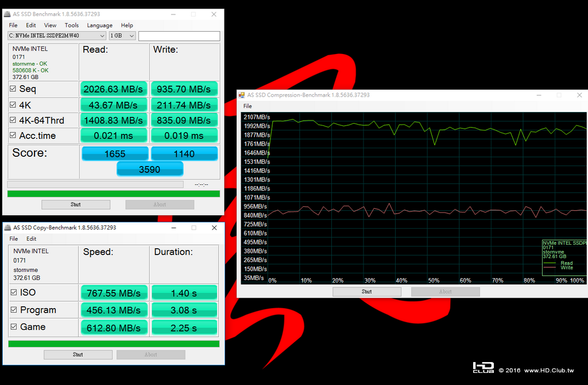588x385 pixels.
Task: Click Abort in Compression-Benchmark window
Action: [x=446, y=291]
